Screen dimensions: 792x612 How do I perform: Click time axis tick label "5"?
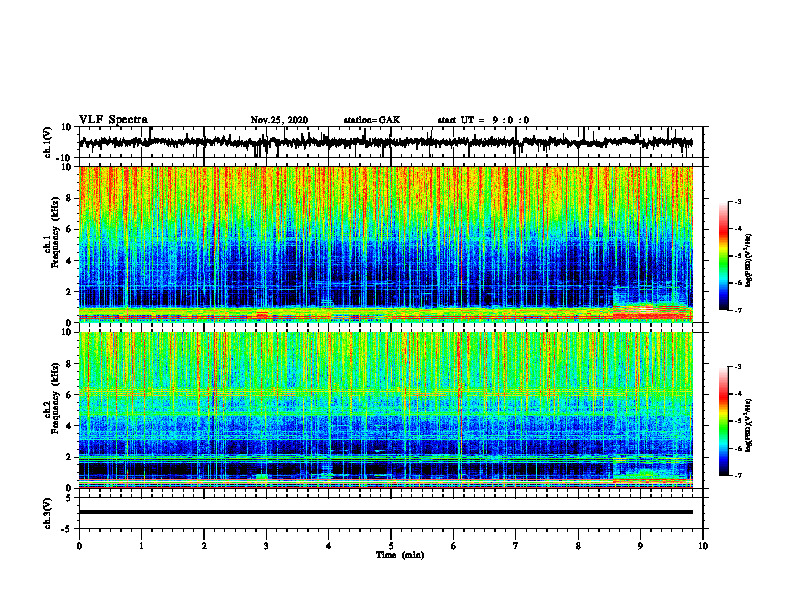(x=391, y=546)
